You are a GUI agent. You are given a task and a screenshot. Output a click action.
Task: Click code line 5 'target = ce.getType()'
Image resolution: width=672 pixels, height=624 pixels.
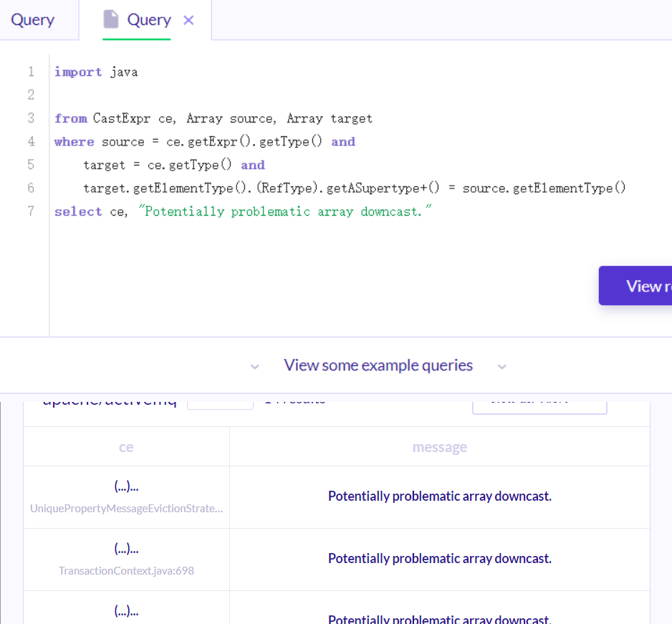coord(174,165)
